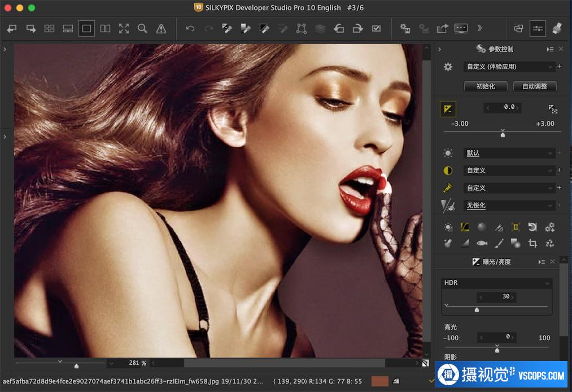Open the partial correction brush icon
The image size is (572, 392).
click(x=499, y=243)
